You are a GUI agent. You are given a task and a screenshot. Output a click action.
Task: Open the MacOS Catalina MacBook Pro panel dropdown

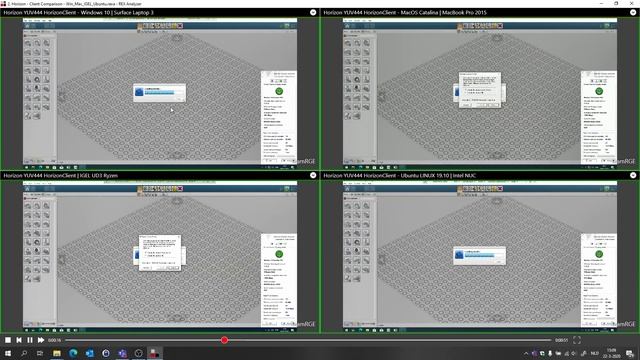point(633,13)
